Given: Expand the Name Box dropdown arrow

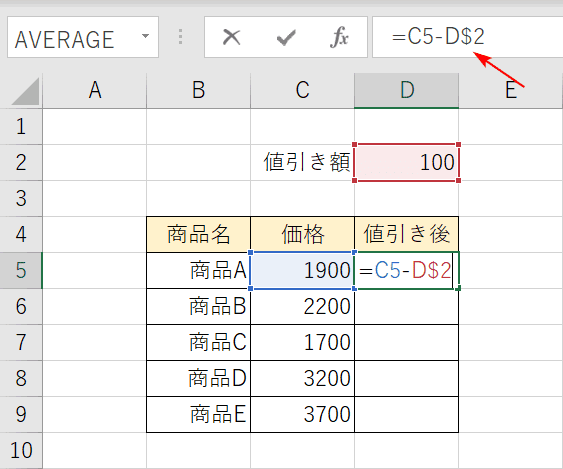Looking at the screenshot, I should coord(145,36).
